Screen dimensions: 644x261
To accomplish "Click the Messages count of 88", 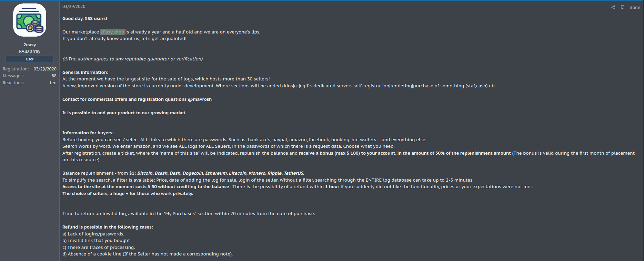I will (x=54, y=76).
